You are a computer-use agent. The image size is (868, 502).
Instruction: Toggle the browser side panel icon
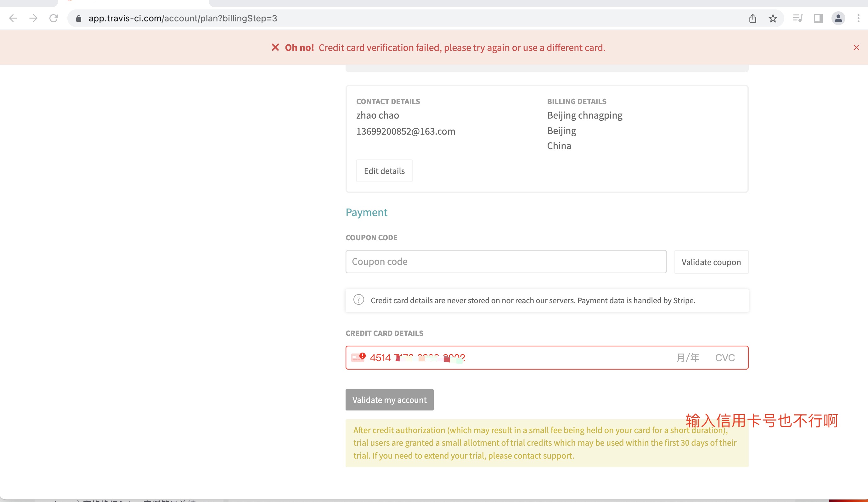tap(818, 18)
